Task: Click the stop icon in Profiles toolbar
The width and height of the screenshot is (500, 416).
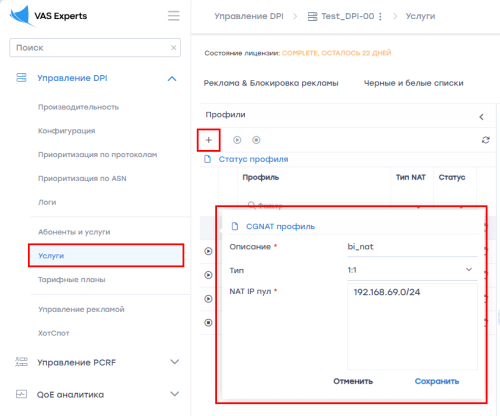Action: coord(256,140)
